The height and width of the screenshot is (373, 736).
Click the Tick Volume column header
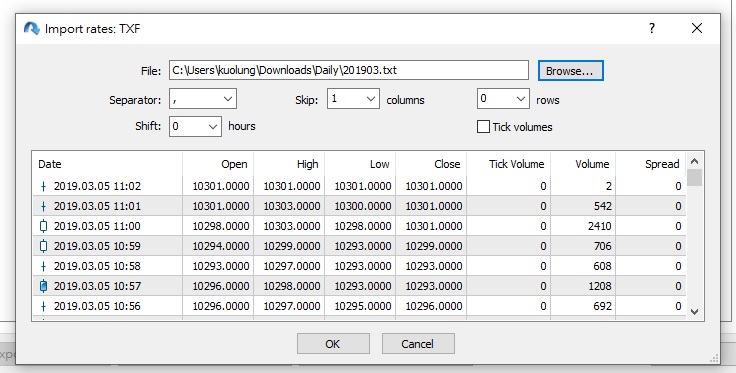point(508,164)
